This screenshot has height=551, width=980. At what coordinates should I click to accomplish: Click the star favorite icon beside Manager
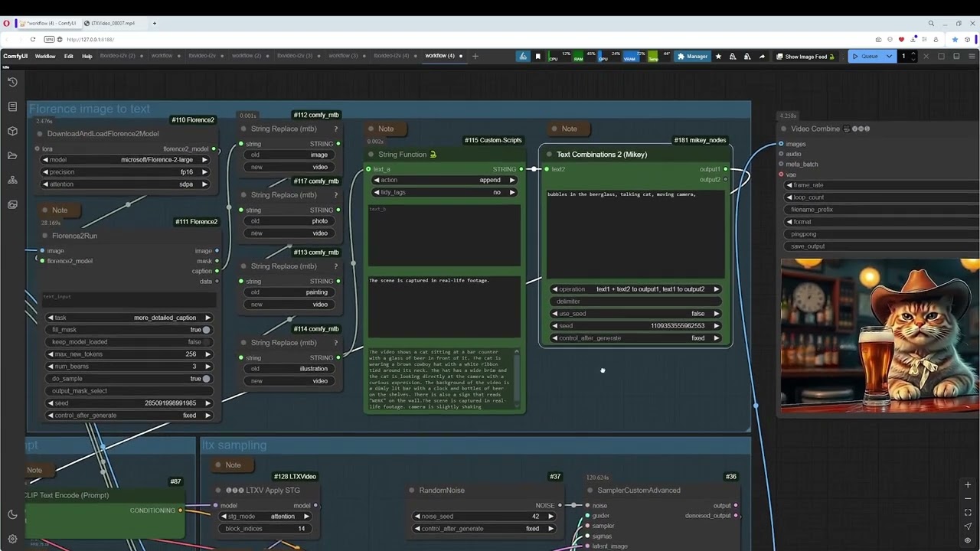(718, 56)
